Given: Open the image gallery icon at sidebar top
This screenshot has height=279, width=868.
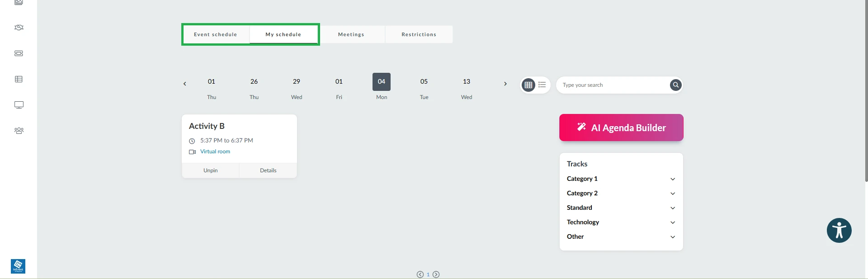Looking at the screenshot, I should point(19,2).
